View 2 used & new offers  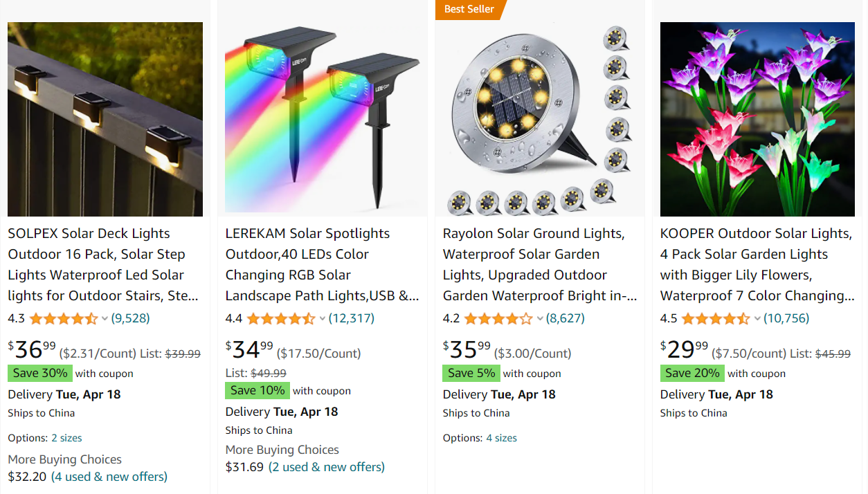pos(327,467)
